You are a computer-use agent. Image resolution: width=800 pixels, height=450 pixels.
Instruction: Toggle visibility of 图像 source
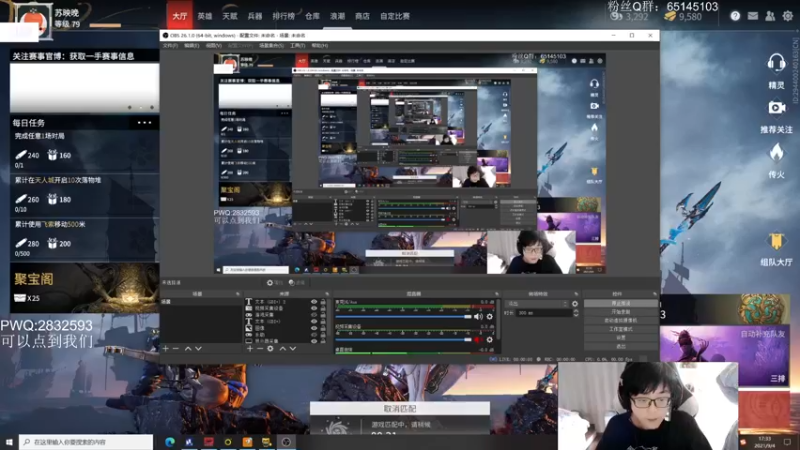point(314,328)
